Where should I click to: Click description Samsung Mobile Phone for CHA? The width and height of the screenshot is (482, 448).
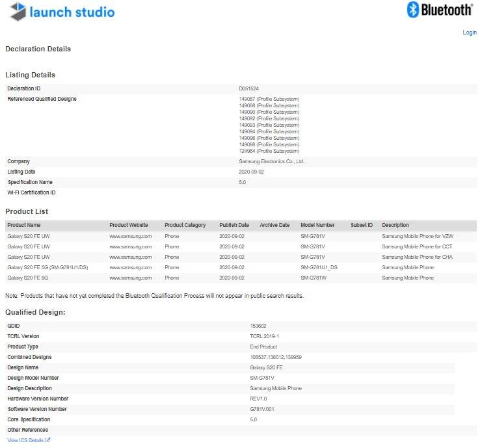(x=417, y=257)
